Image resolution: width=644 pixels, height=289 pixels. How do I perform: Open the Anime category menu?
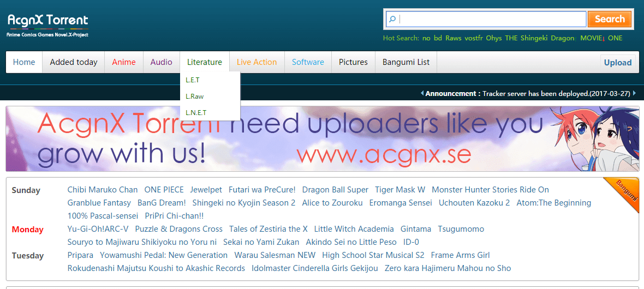click(x=124, y=62)
